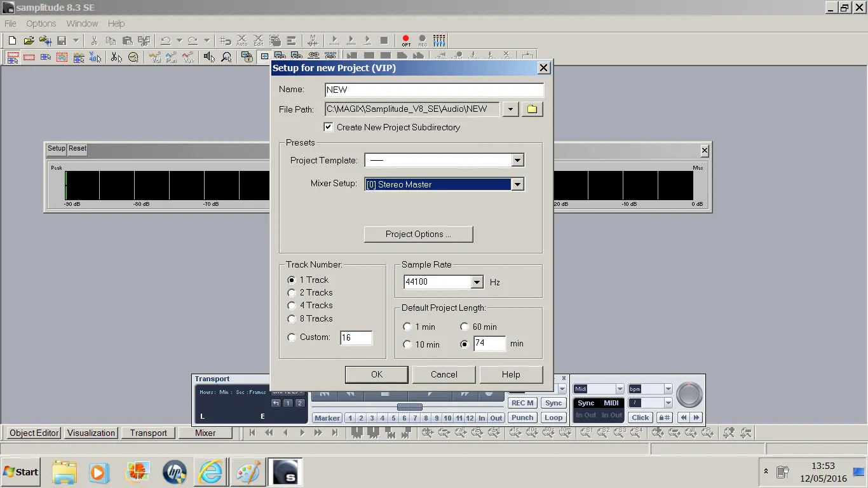Expand the Midi dropdown in Transport
Viewport: 868px width, 488px height.
click(620, 389)
